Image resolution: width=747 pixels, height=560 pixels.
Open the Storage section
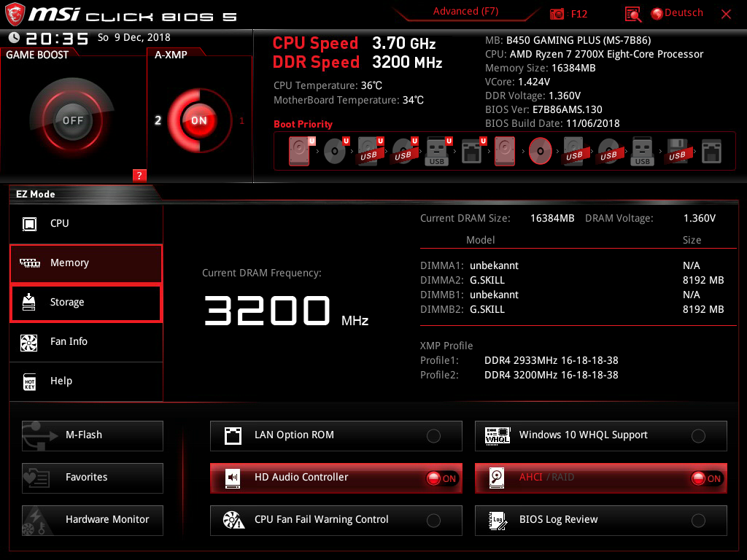[86, 303]
